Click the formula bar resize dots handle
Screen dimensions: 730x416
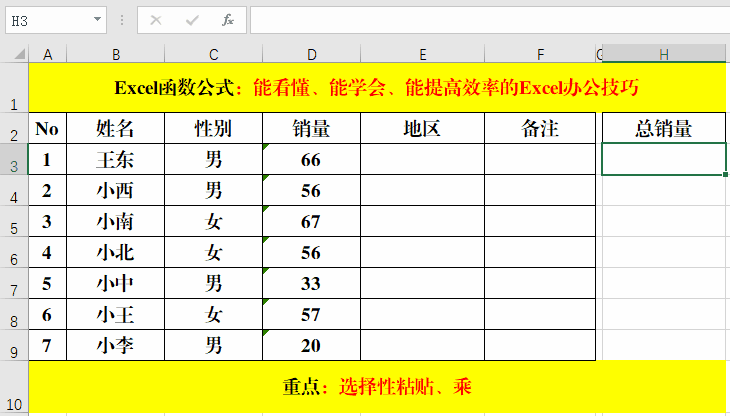pyautogui.click(x=122, y=20)
